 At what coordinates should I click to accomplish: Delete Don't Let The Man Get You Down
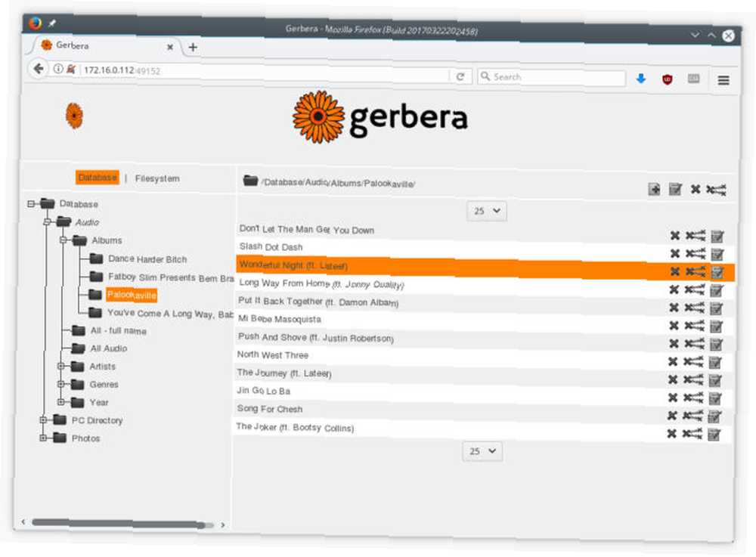[x=675, y=235]
